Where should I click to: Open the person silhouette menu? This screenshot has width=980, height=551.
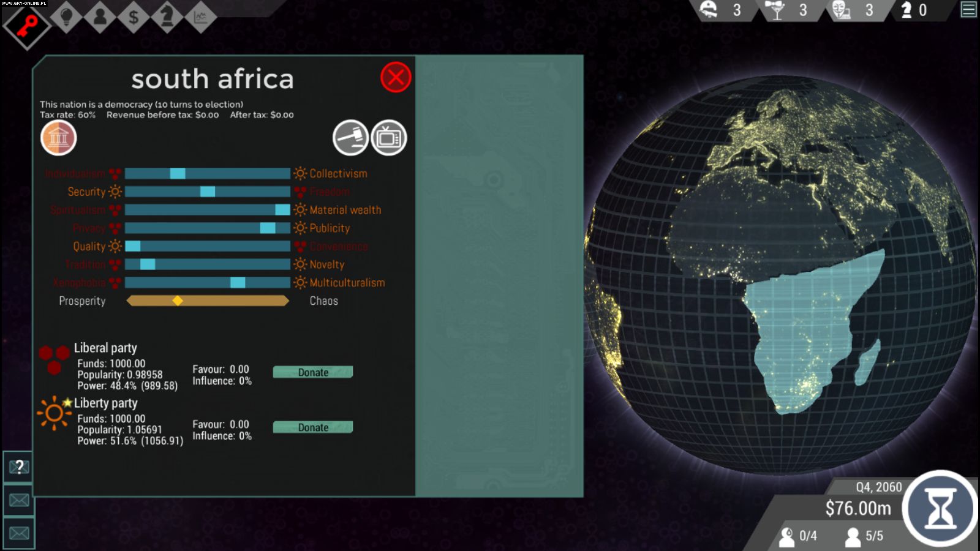[100, 17]
